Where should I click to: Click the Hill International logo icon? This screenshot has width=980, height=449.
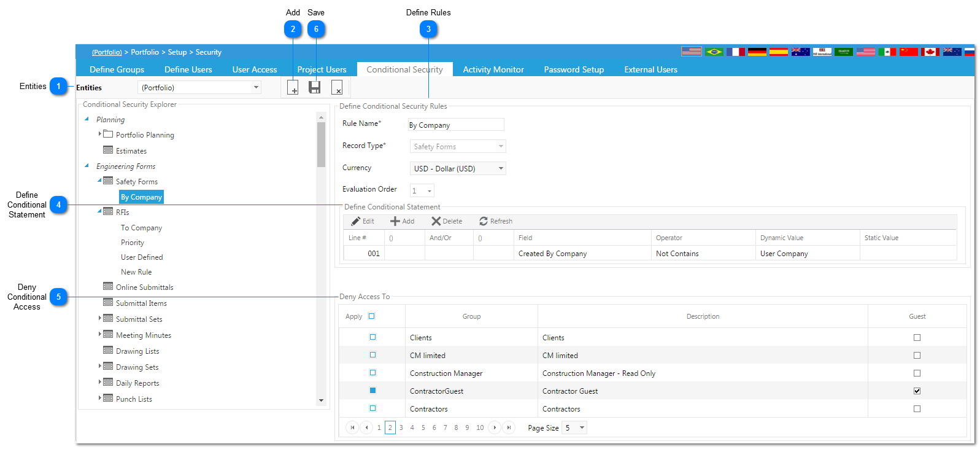click(822, 52)
